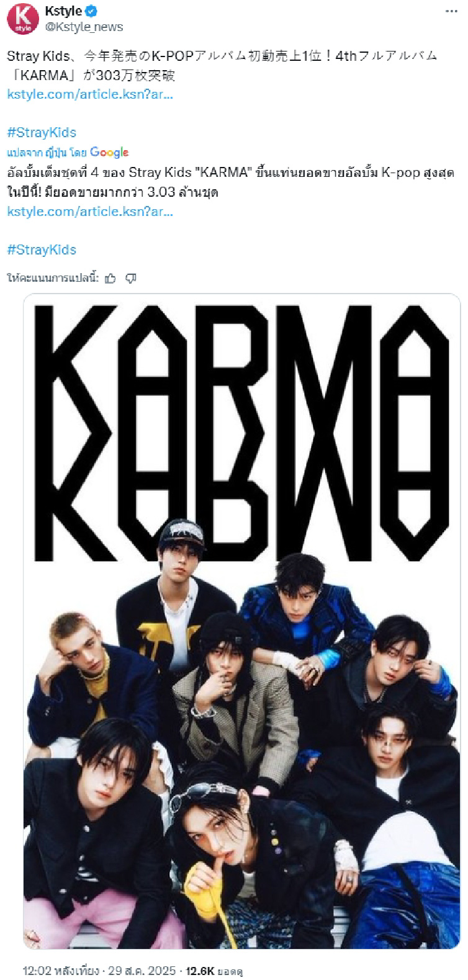
Task: Click #StrayKids hashtag in the original tweet
Action: 42,132
